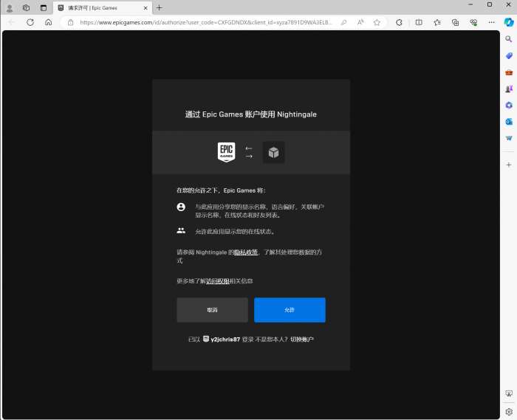
Task: Open the sidebar settings gear
Action: [x=509, y=411]
